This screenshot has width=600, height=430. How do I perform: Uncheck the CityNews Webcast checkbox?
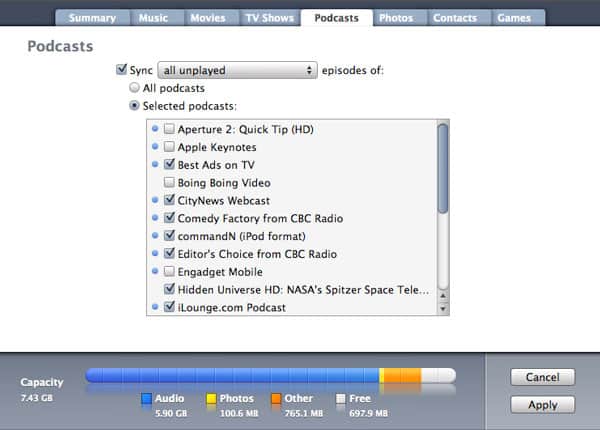[169, 200]
